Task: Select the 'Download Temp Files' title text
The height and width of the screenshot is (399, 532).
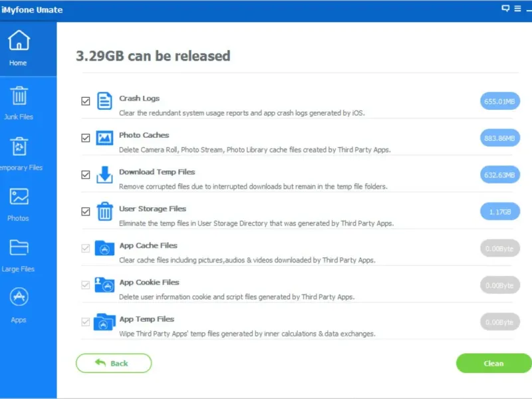Action: (x=157, y=172)
